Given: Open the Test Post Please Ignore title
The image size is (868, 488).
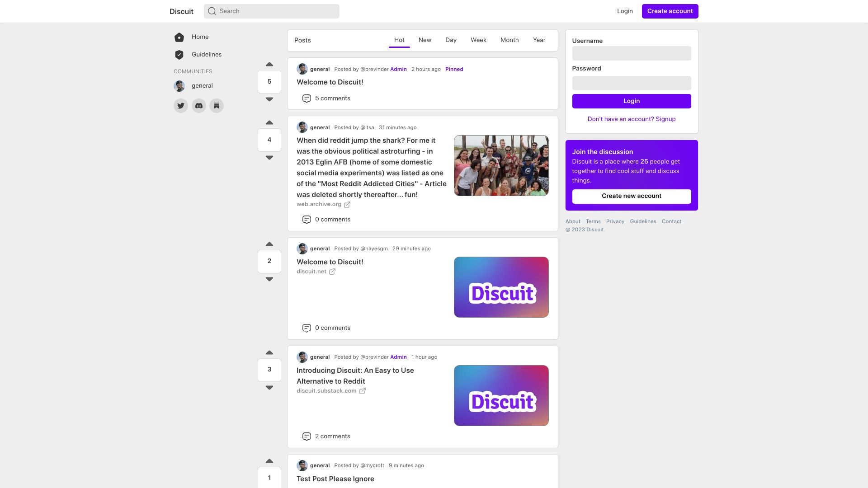Looking at the screenshot, I should (x=335, y=479).
